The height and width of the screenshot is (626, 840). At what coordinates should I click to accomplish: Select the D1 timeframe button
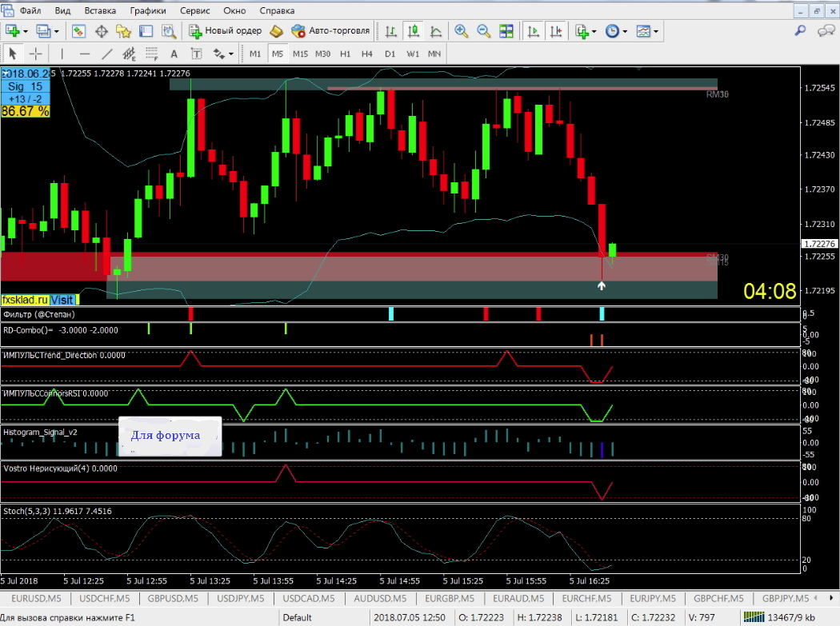coord(390,54)
